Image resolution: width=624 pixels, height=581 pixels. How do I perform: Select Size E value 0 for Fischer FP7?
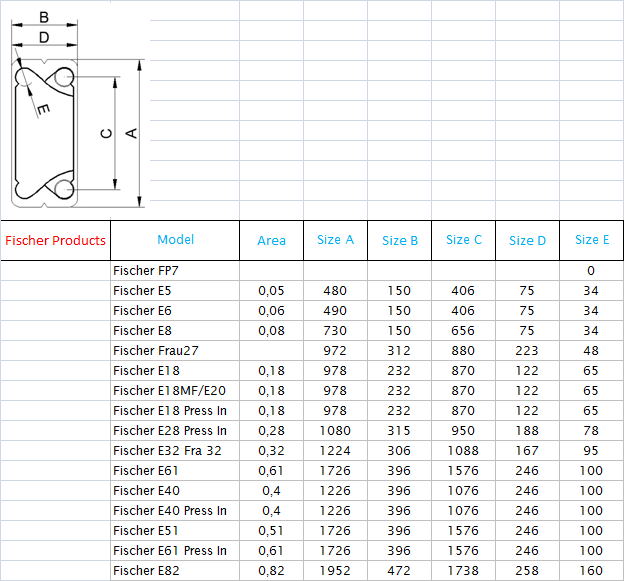coord(591,271)
